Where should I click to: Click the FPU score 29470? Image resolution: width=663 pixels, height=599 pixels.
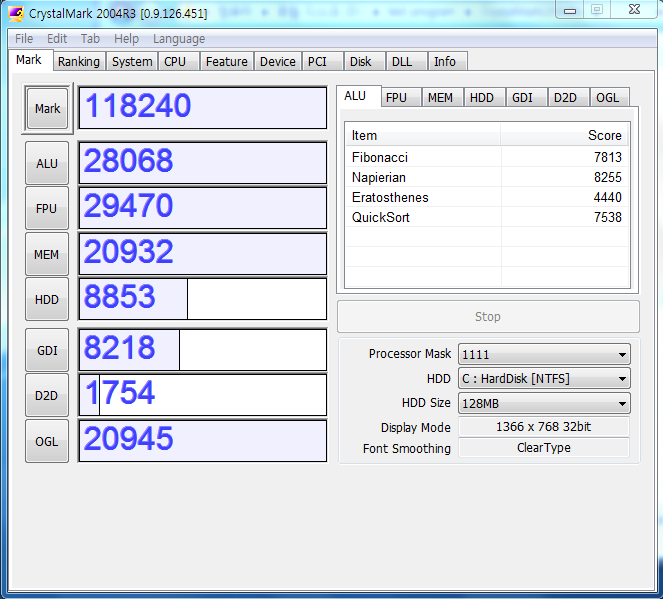(x=203, y=208)
